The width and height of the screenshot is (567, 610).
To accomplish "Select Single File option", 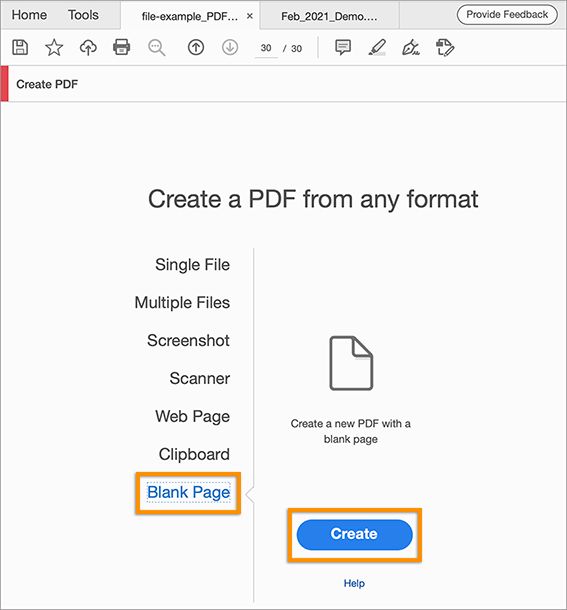I will click(x=192, y=265).
